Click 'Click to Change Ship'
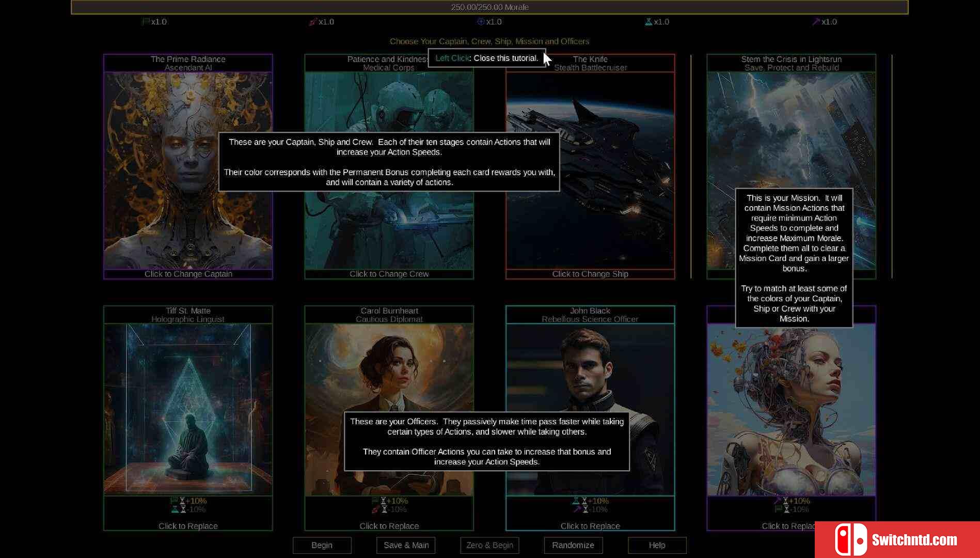This screenshot has width=980, height=558. pos(590,274)
